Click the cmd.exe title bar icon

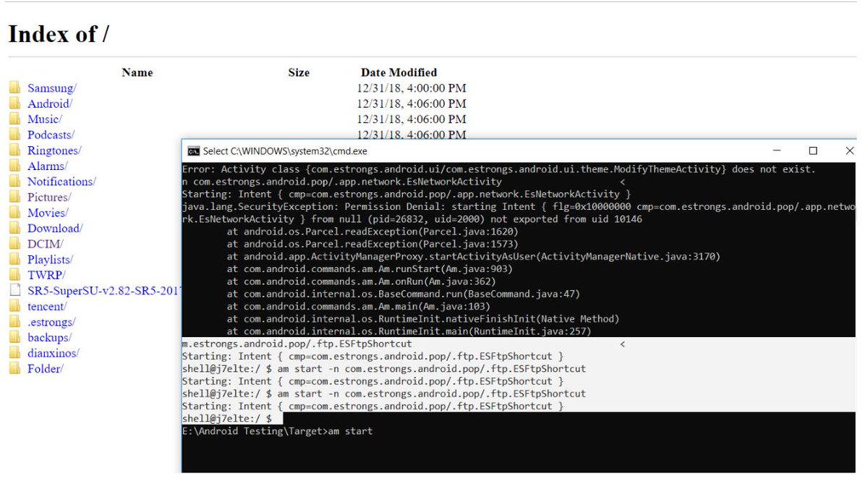click(193, 151)
